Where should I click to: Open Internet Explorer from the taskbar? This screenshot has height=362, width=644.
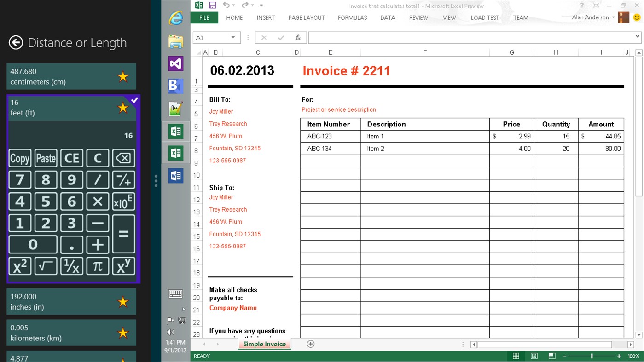(175, 18)
